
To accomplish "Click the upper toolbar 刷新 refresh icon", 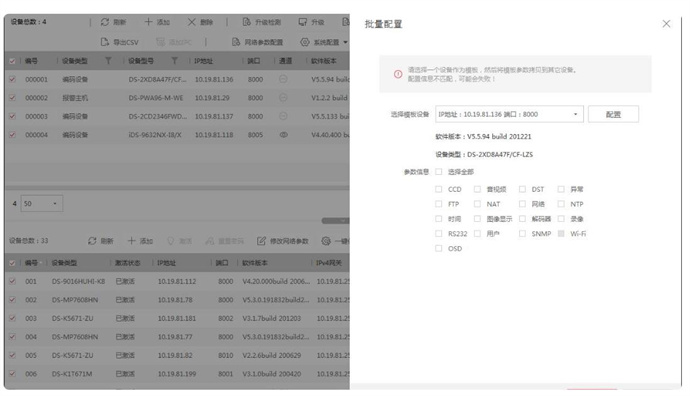I will pos(105,22).
